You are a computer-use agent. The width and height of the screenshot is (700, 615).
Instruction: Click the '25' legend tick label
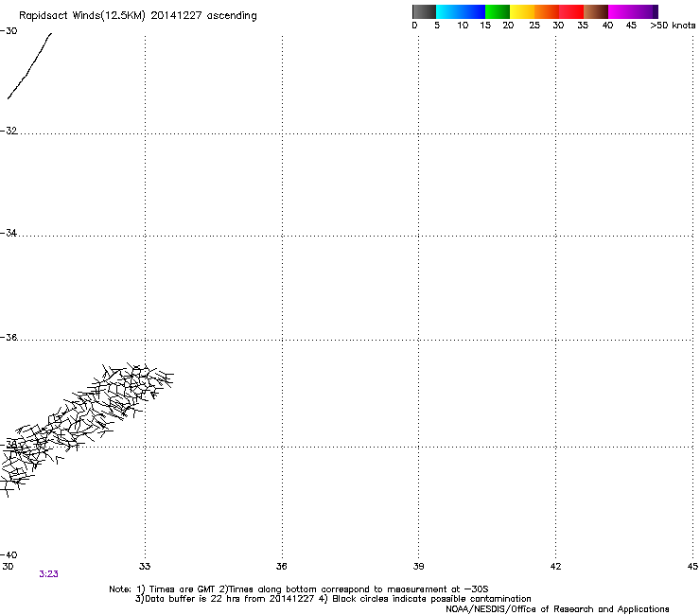click(x=534, y=26)
